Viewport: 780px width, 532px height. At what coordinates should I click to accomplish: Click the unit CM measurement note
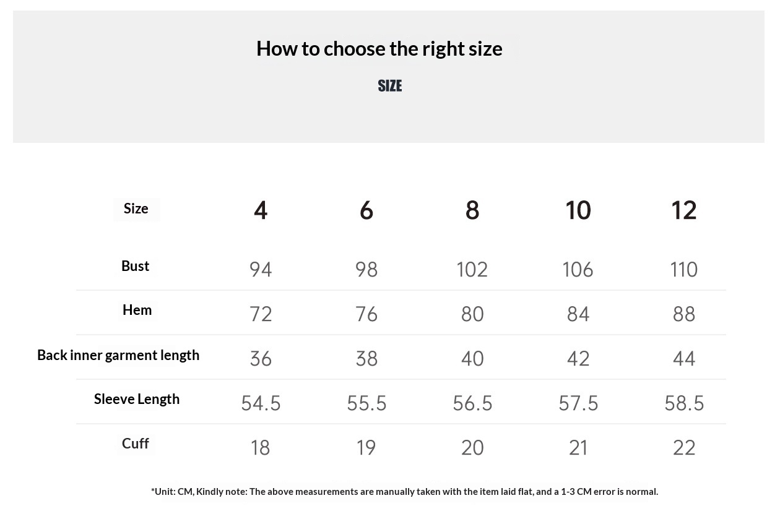pos(404,492)
